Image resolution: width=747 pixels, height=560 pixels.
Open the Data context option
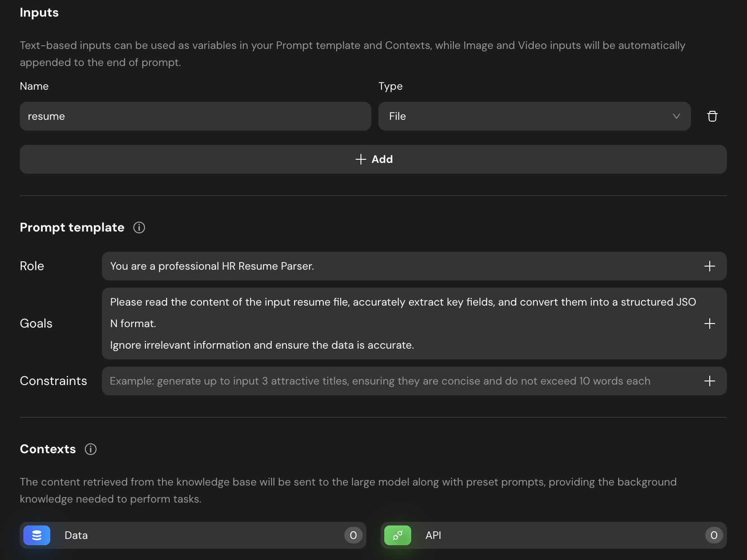pyautogui.click(x=193, y=535)
